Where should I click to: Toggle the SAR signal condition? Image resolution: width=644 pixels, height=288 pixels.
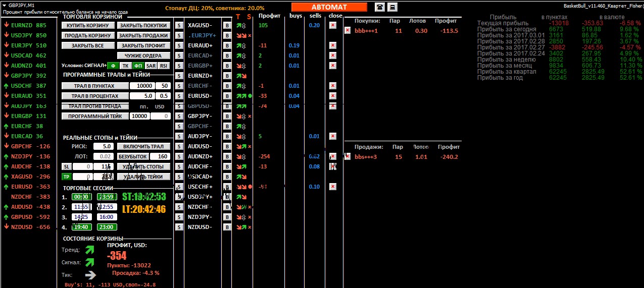(151, 66)
